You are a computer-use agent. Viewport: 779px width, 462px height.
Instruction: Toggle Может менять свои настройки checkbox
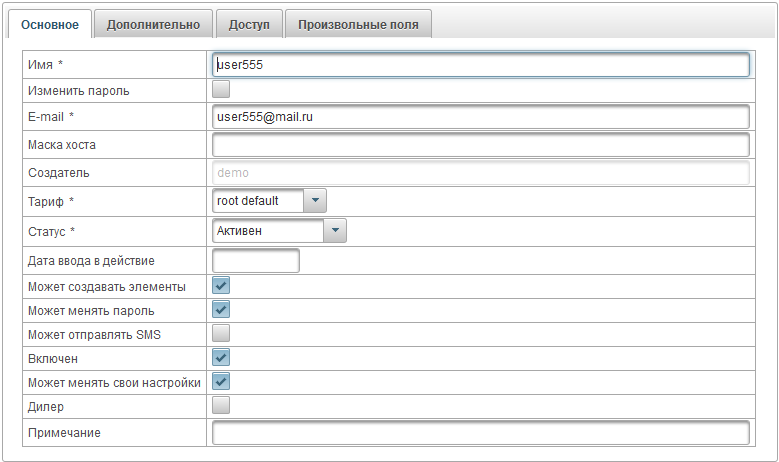221,381
